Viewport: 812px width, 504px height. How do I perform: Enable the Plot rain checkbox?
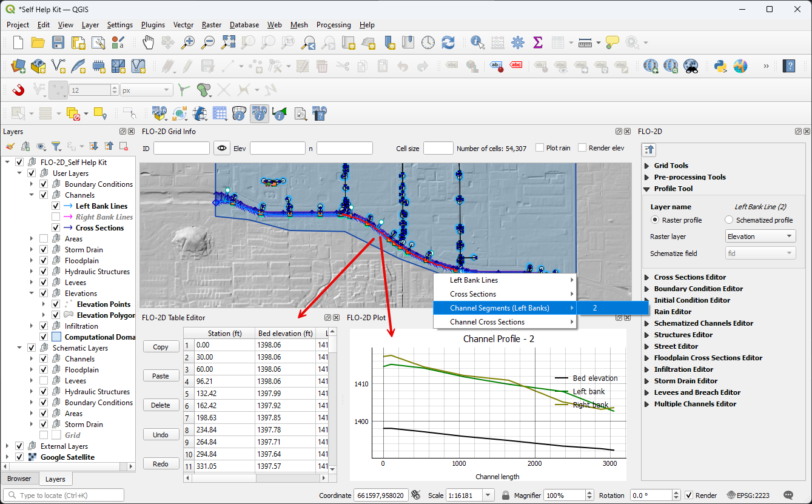coord(540,148)
